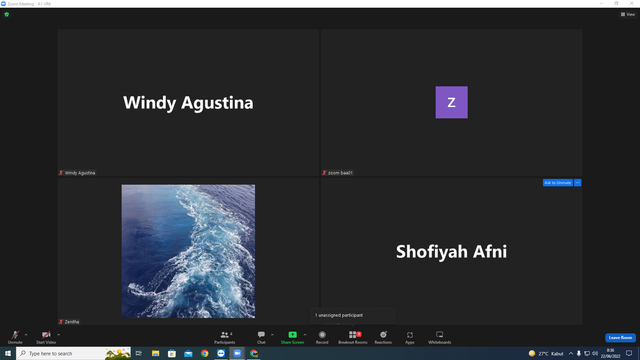Start video with camera button
This screenshot has height=360, width=640.
(x=46, y=337)
